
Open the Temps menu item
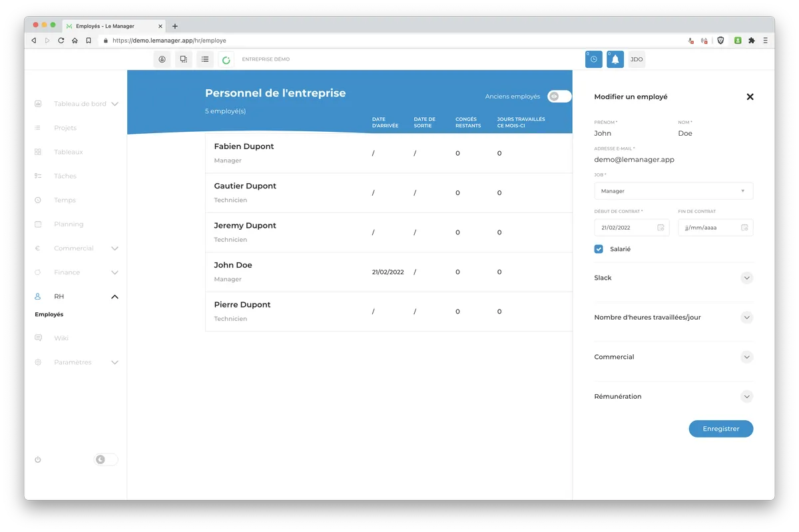coord(65,200)
